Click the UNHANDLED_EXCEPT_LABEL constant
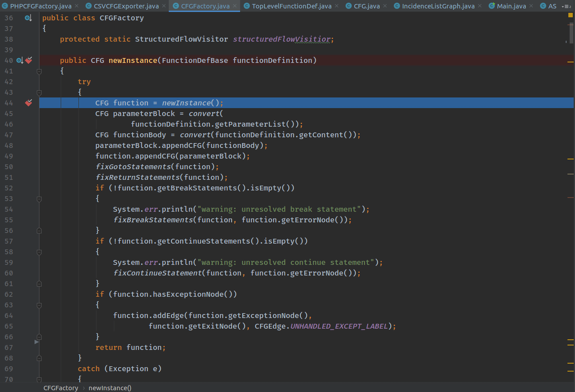Screen dimensions: 575x392 click(x=339, y=326)
